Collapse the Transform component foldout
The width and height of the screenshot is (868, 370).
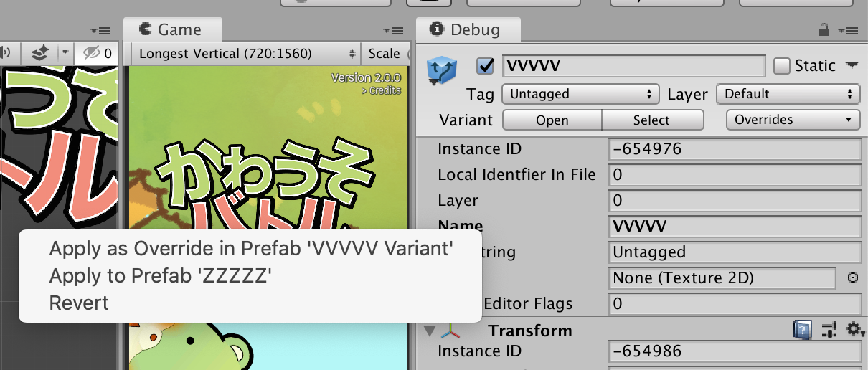(x=430, y=331)
